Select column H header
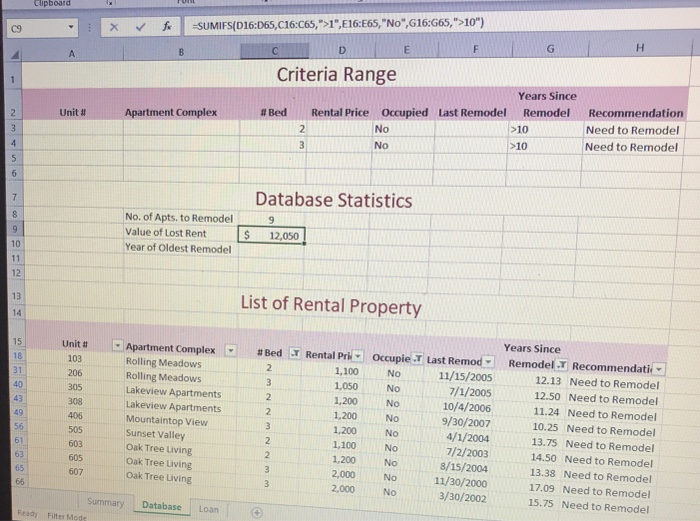Viewport: 700px width, 521px height. point(640,47)
